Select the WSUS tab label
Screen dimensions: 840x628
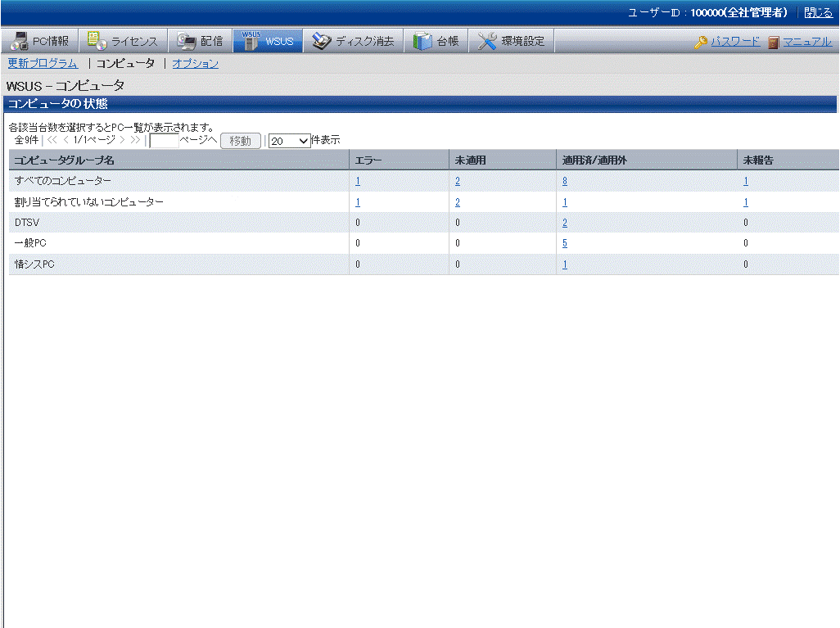point(279,41)
